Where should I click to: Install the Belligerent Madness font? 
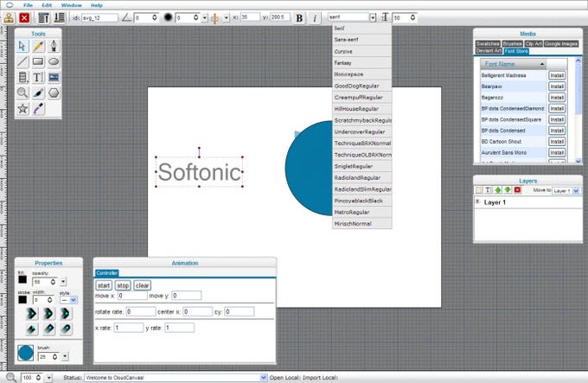pyautogui.click(x=557, y=75)
